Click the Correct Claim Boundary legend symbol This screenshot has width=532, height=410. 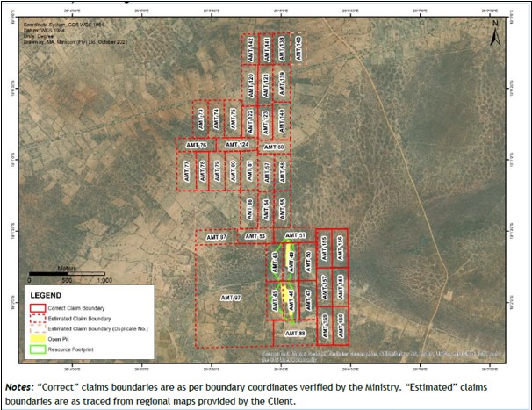pos(39,308)
